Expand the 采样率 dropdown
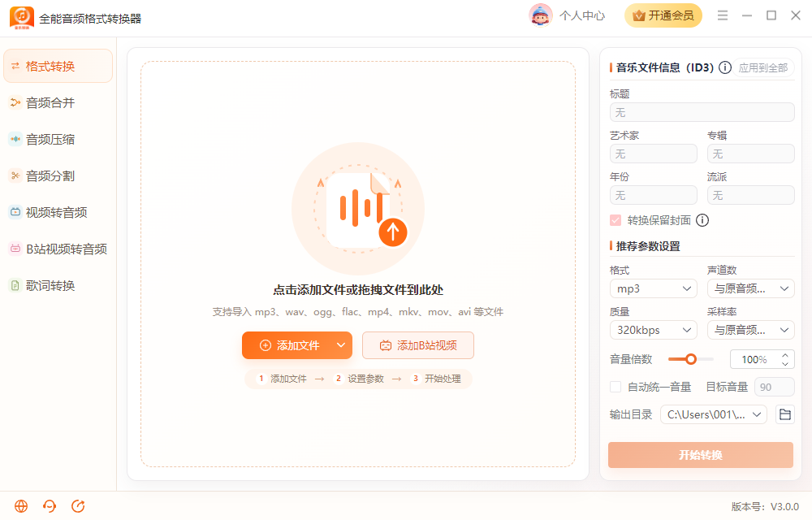The height and width of the screenshot is (520, 812). pyautogui.click(x=751, y=330)
